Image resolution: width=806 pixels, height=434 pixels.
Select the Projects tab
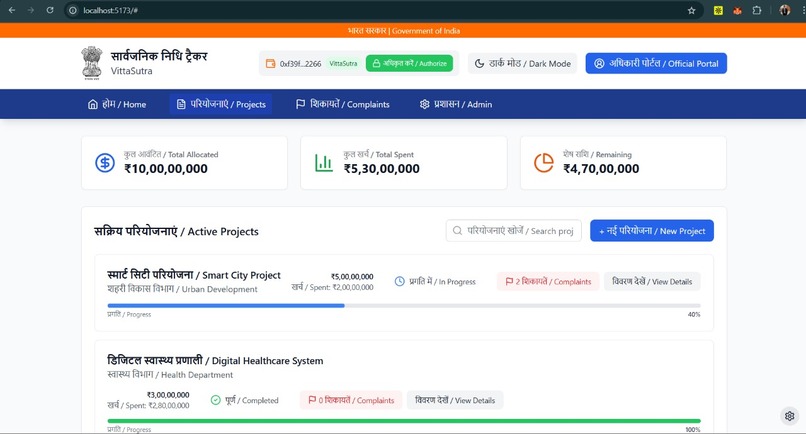[221, 104]
